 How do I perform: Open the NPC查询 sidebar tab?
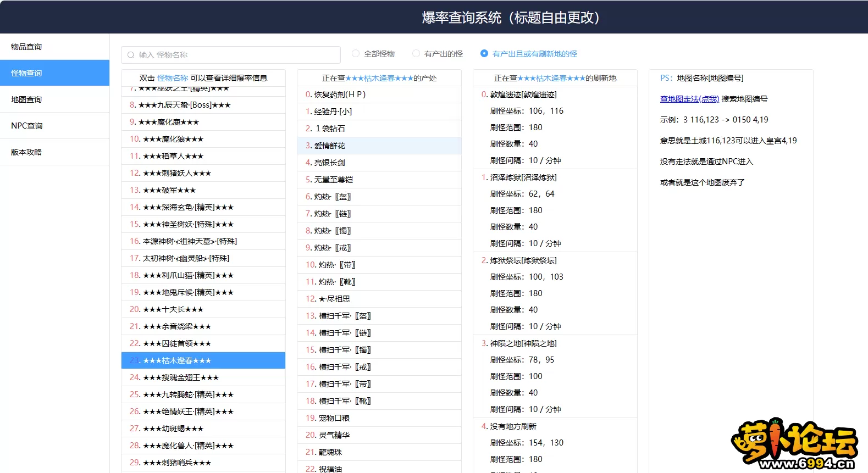tap(54, 126)
